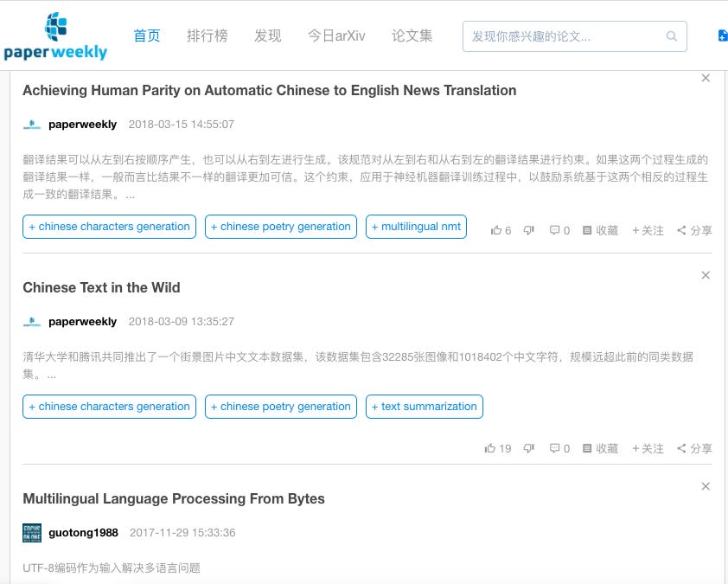Dislike the Human Parity translation paper
The width and height of the screenshot is (728, 584).
click(x=529, y=230)
